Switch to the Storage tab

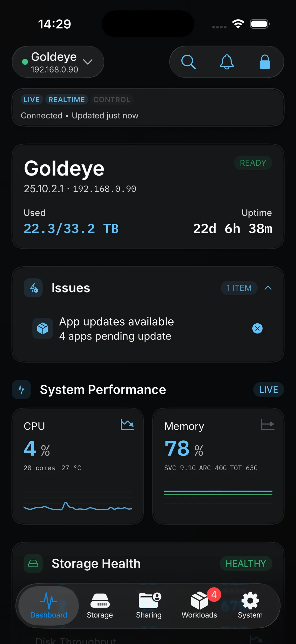pos(100,606)
